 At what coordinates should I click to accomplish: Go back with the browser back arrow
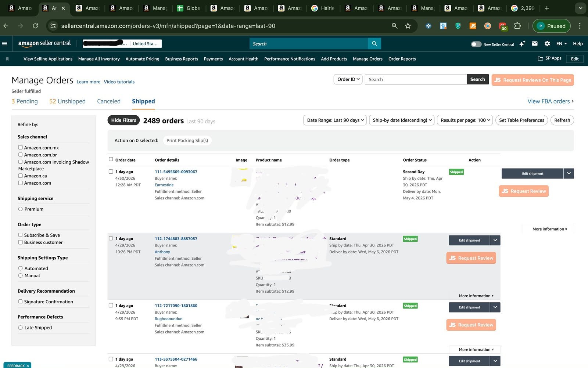coord(6,26)
